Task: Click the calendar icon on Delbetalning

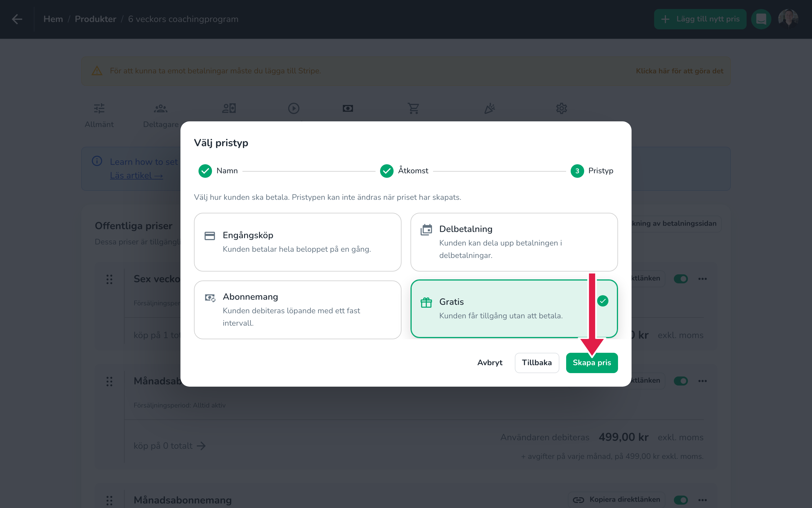Action: pyautogui.click(x=426, y=230)
